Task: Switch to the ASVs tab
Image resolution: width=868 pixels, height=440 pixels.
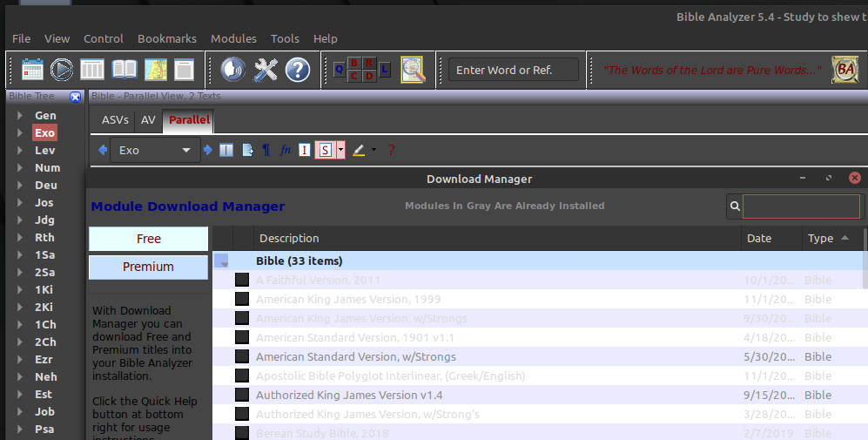Action: [x=115, y=119]
